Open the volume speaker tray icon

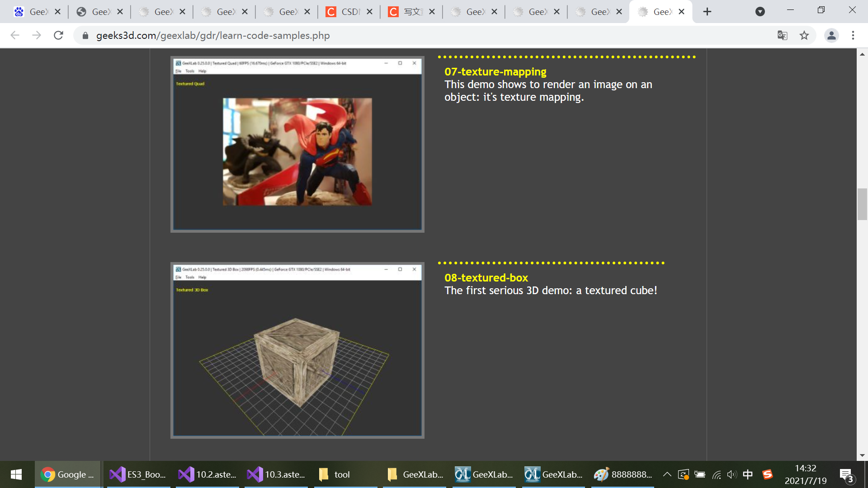click(x=731, y=474)
